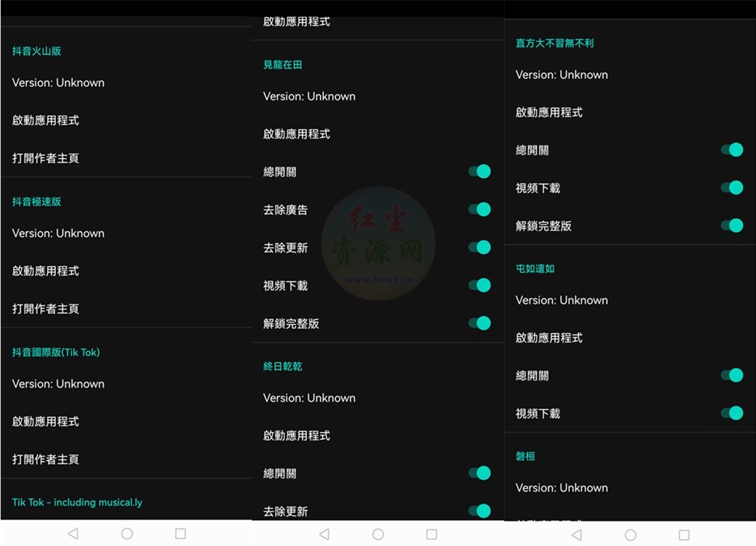Tap 啟動應用程式 above the 見龍在田 section
Image resolution: width=756 pixels, height=546 pixels.
point(297,22)
